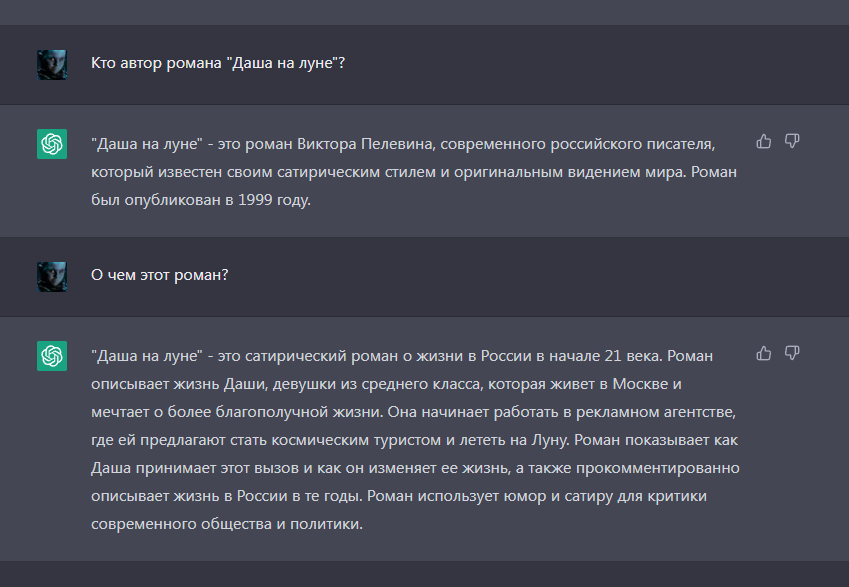The width and height of the screenshot is (849, 587).
Task: Click the thumbs down on the Pelevin author answer
Action: pos(792,141)
